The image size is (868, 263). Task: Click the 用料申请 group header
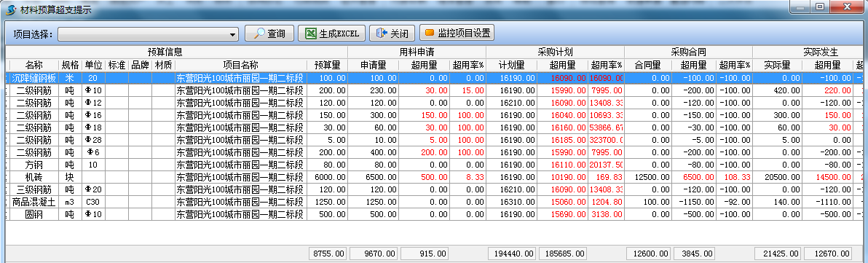(x=417, y=52)
